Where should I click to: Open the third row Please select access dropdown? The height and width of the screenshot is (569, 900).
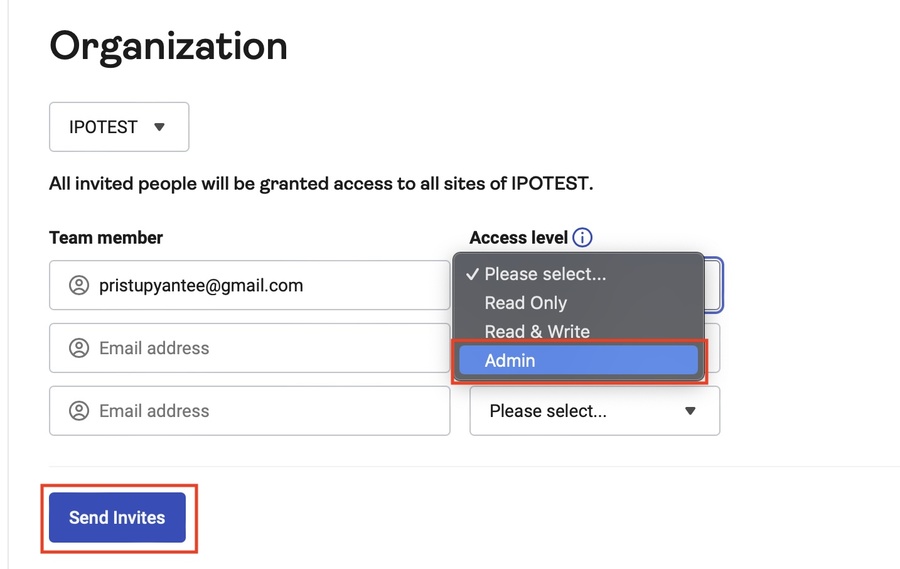click(594, 411)
